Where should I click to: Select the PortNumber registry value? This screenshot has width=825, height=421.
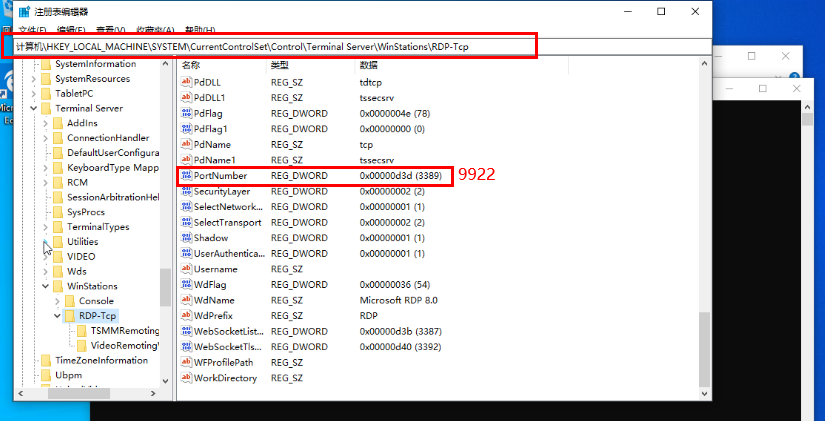(x=221, y=175)
